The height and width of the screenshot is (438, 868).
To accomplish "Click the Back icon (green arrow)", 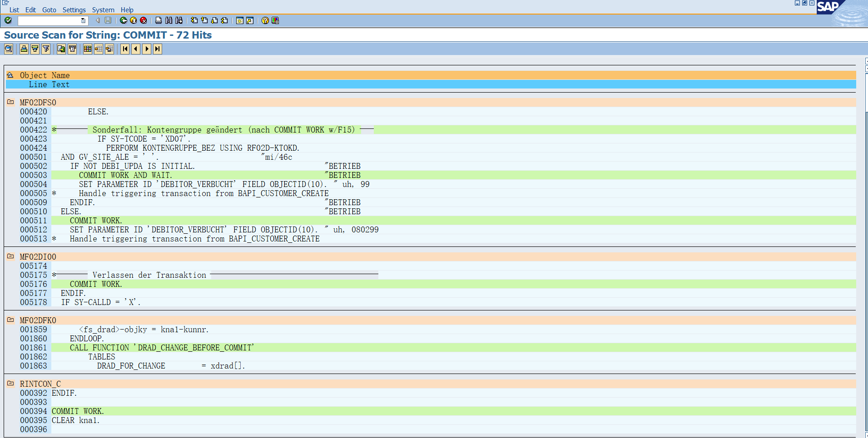I will 123,20.
